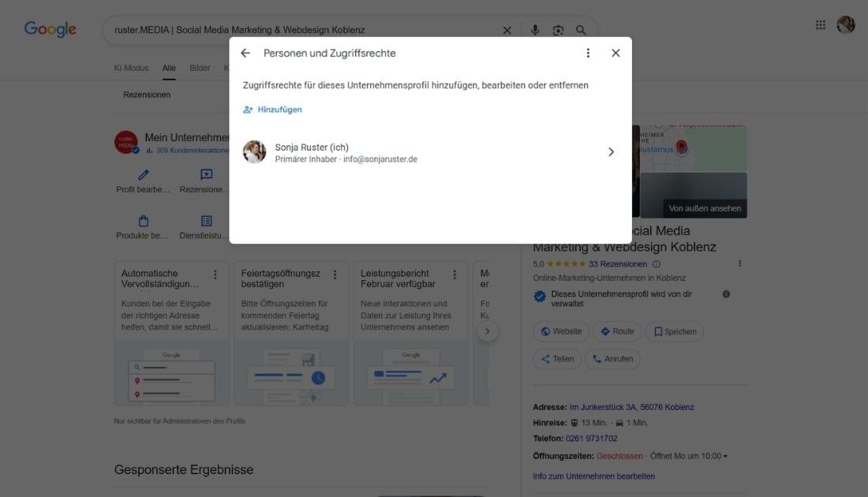Click Von außen ansehen photo
This screenshot has width=868, height=497.
[694, 196]
